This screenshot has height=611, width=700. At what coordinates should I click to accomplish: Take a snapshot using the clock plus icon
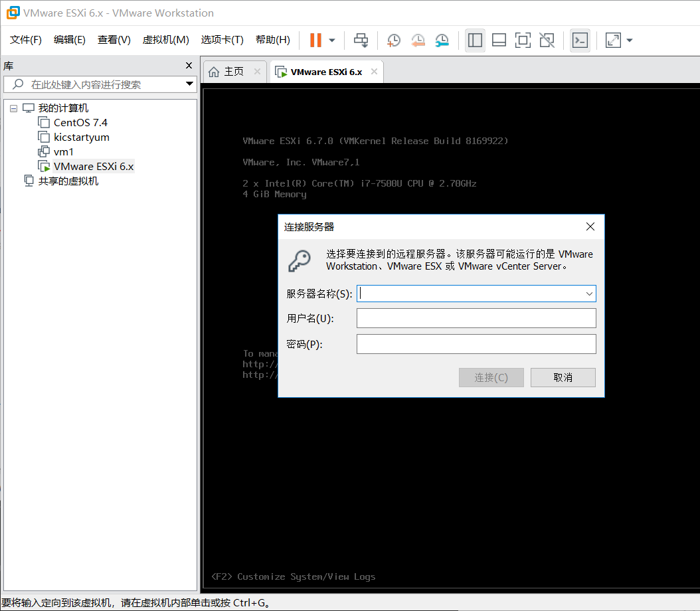[x=393, y=40]
